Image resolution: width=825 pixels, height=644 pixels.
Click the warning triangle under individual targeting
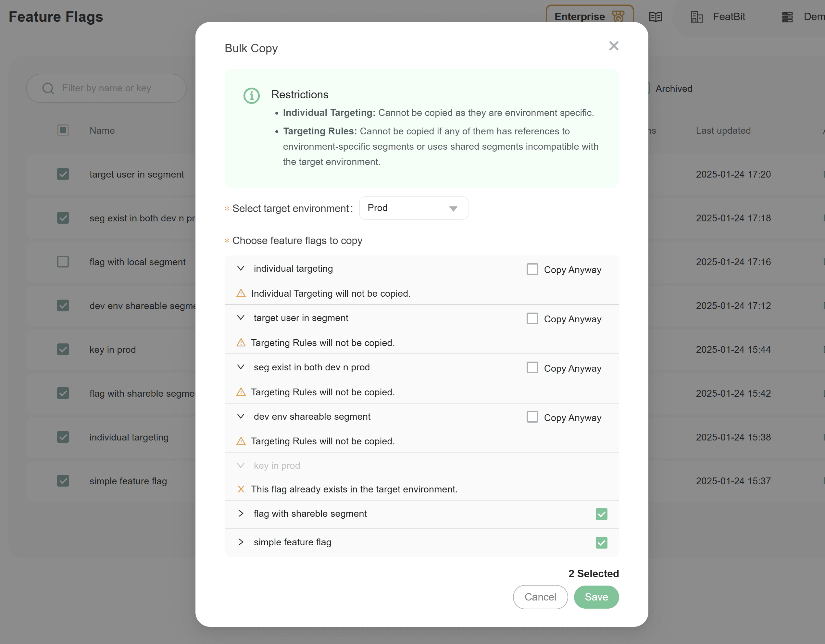point(241,293)
